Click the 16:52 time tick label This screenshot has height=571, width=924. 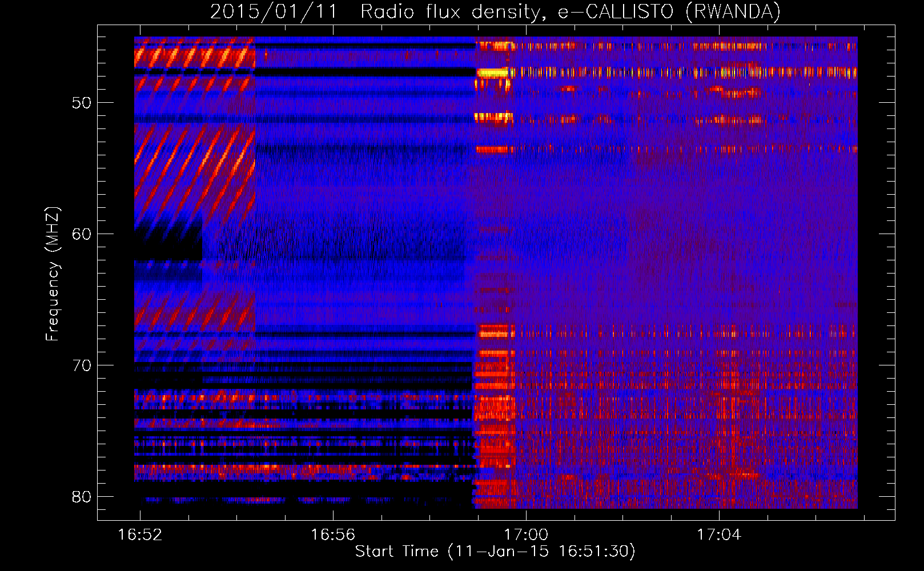[140, 534]
